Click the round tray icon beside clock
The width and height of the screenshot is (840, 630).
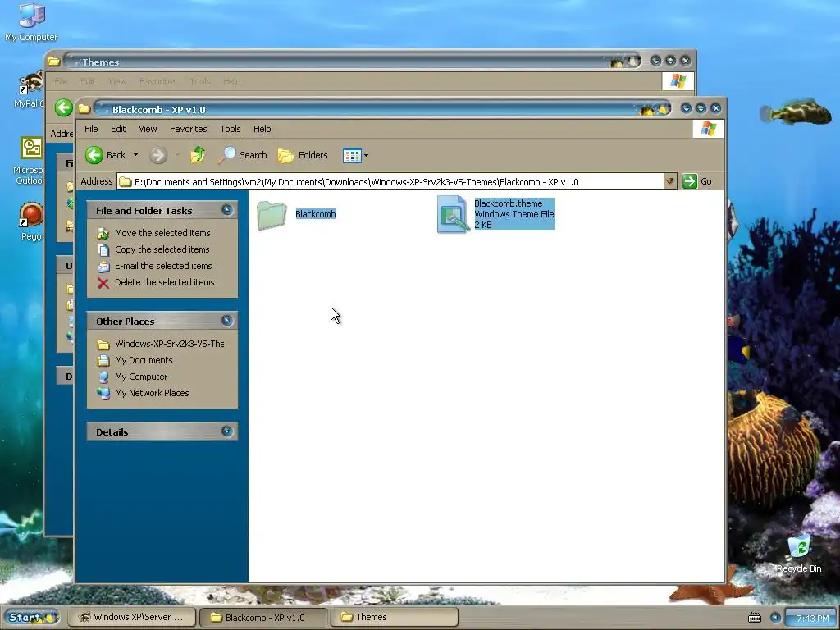pyautogui.click(x=775, y=618)
